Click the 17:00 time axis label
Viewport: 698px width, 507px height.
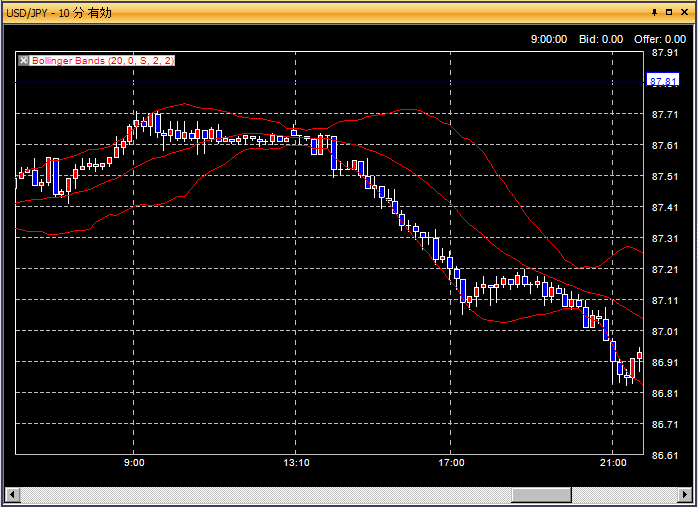(x=451, y=463)
